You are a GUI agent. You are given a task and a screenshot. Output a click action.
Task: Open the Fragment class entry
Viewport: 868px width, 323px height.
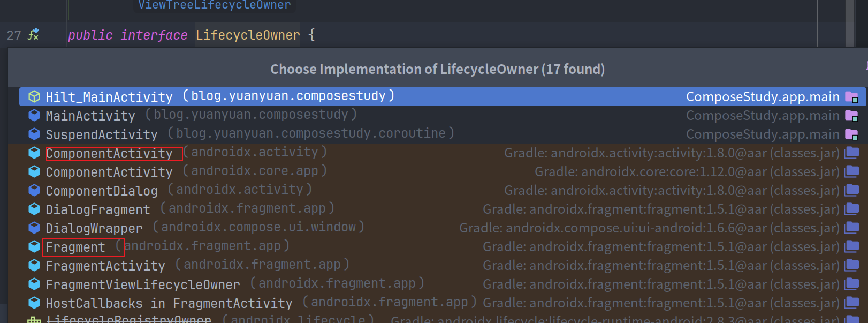coord(75,247)
